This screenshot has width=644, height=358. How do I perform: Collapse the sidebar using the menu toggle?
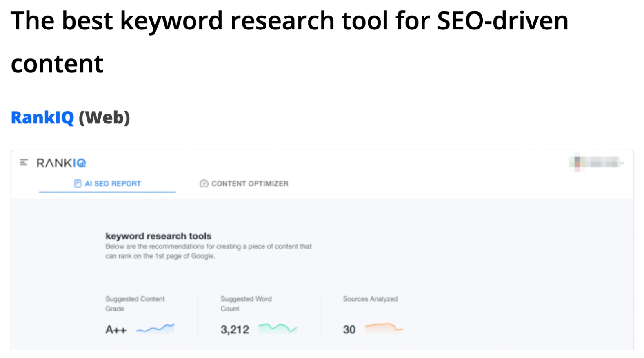click(23, 162)
